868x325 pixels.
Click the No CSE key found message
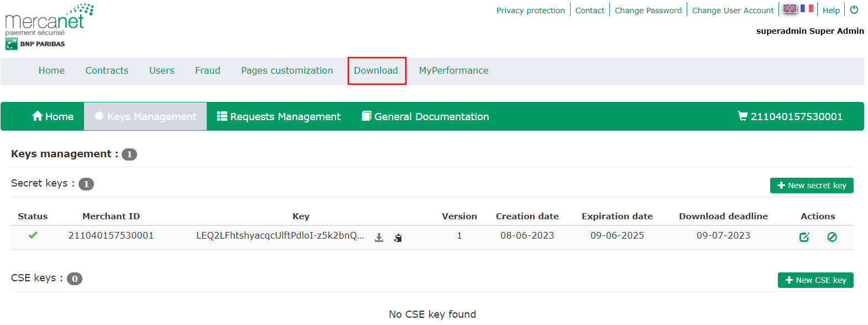pos(432,314)
